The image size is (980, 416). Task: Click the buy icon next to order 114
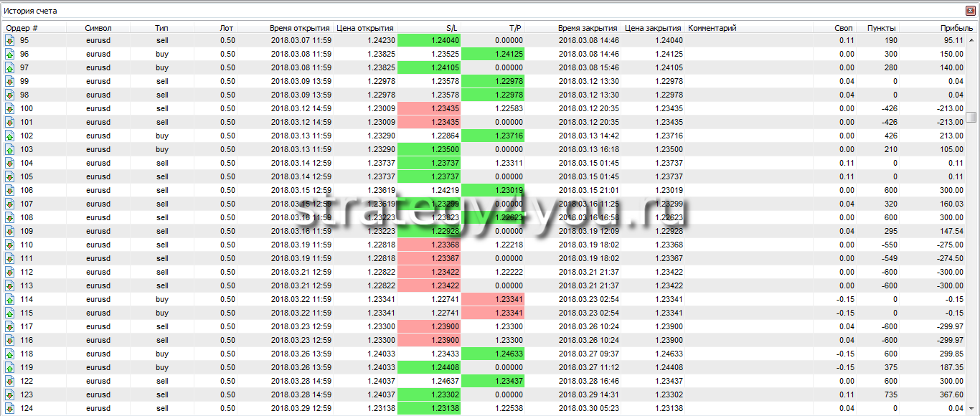[x=10, y=299]
